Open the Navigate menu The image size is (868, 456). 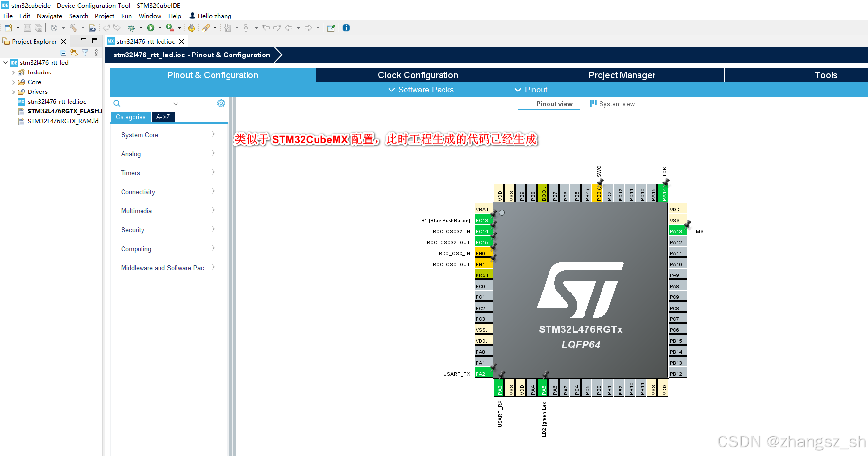50,16
